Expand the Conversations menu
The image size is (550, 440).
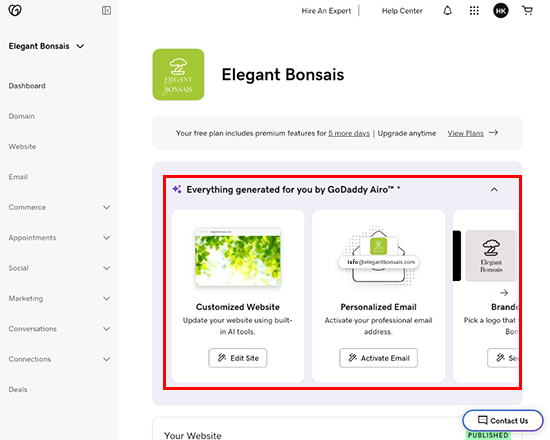point(107,329)
